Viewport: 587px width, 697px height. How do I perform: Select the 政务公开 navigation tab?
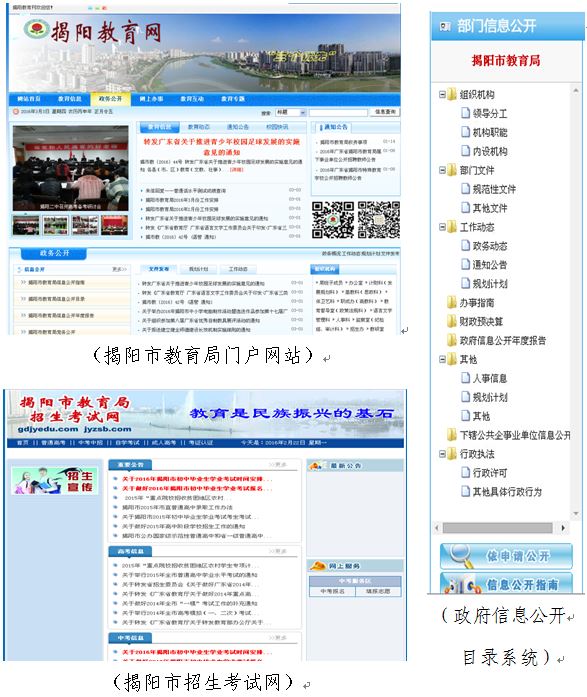pos(110,99)
